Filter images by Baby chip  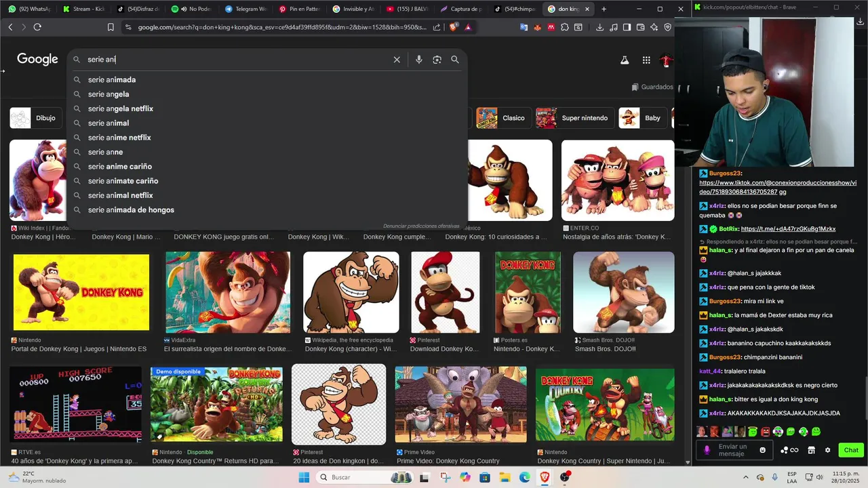tap(642, 118)
